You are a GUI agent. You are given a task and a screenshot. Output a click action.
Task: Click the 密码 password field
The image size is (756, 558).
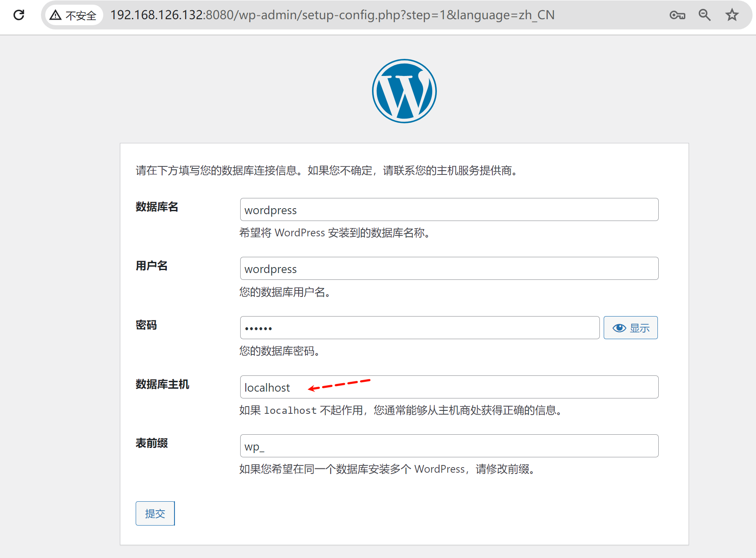419,328
